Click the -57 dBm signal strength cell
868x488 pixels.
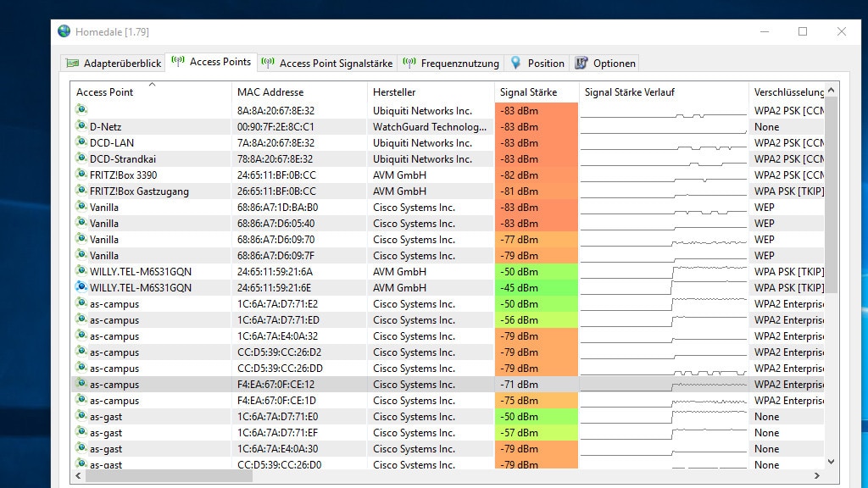537,433
